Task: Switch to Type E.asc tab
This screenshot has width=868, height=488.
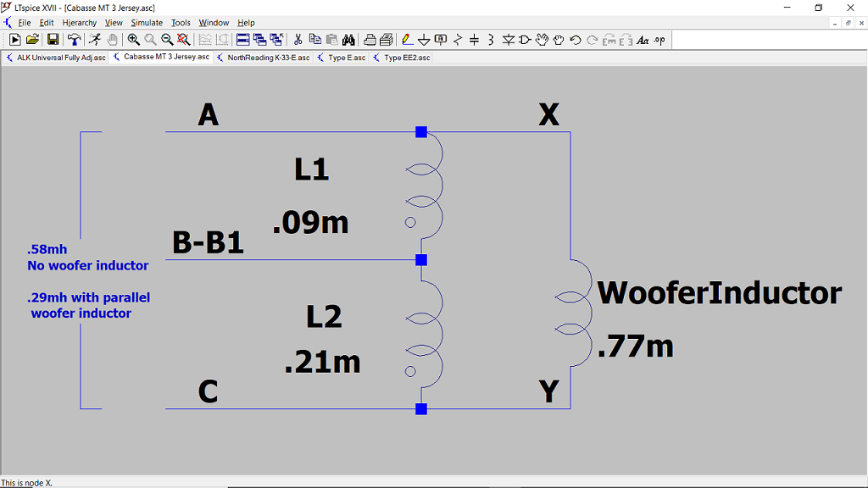Action: [342, 58]
